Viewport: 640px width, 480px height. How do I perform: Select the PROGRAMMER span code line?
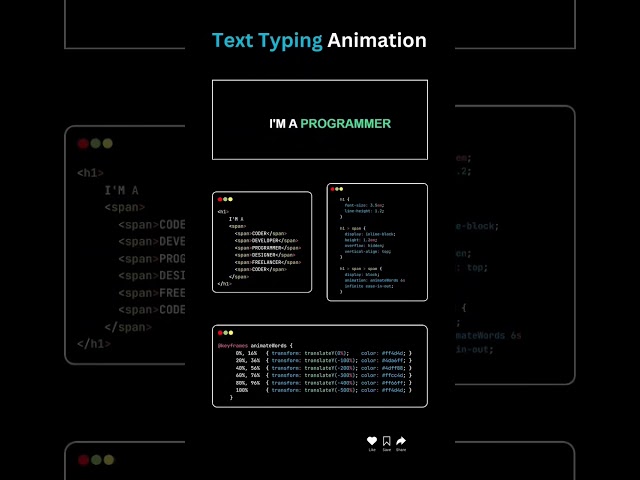[268, 248]
